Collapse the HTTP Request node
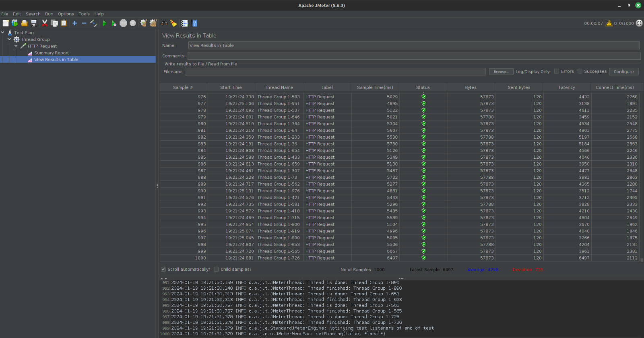Screen dimensions: 644x338 16,46
